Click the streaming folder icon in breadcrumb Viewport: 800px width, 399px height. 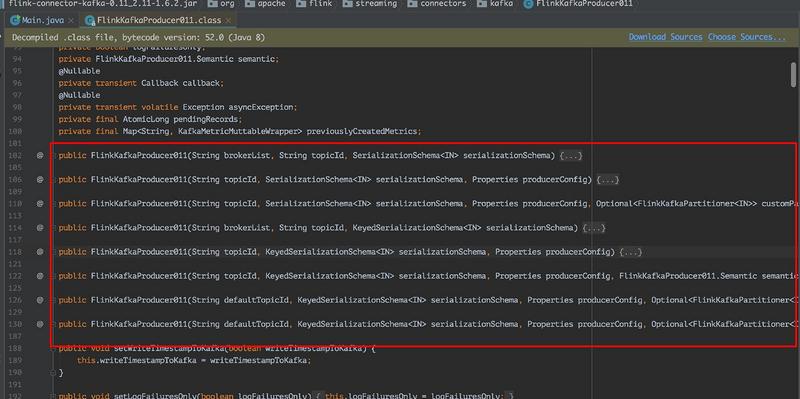click(347, 4)
